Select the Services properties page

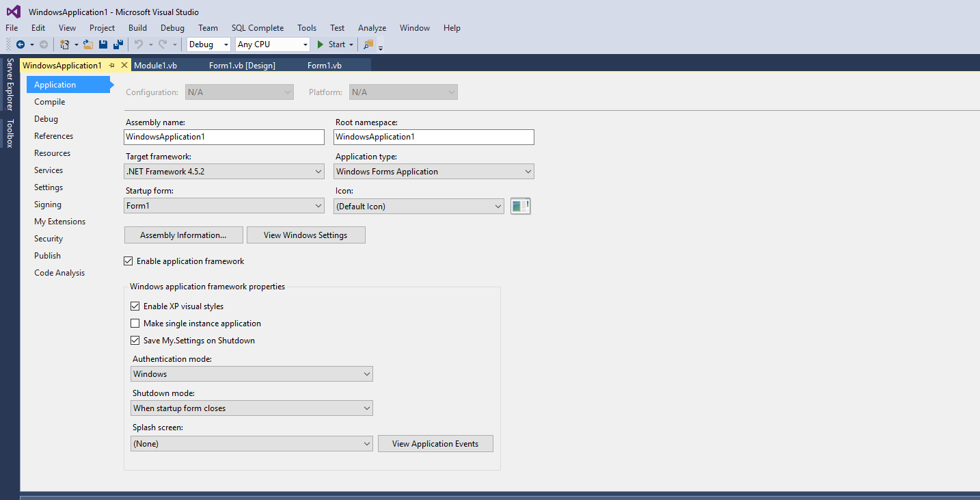49,170
